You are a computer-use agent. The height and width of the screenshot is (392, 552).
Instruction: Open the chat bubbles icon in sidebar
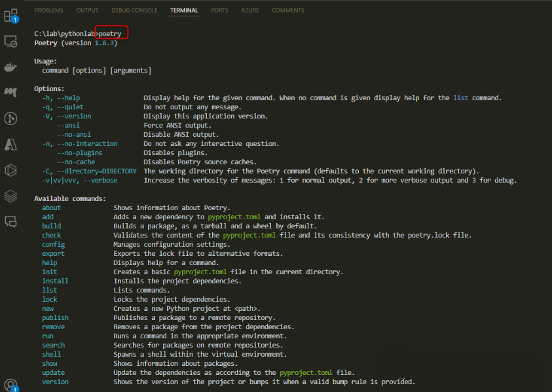10,221
